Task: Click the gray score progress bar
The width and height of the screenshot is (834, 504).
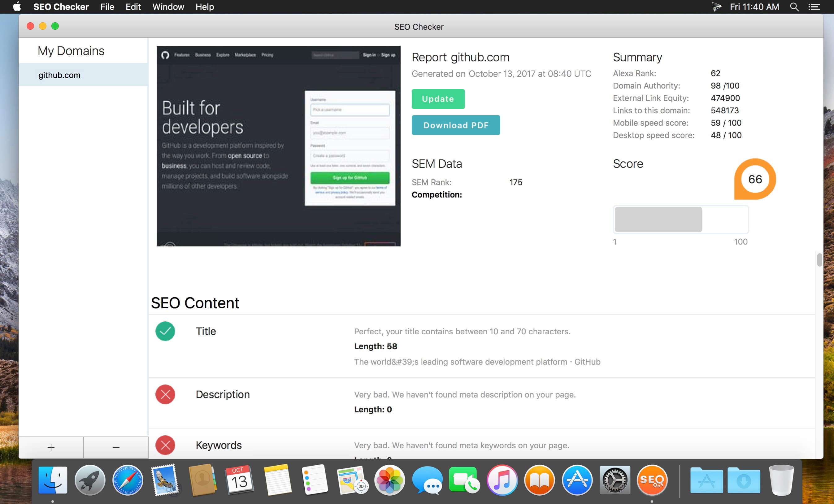Action: 681,220
